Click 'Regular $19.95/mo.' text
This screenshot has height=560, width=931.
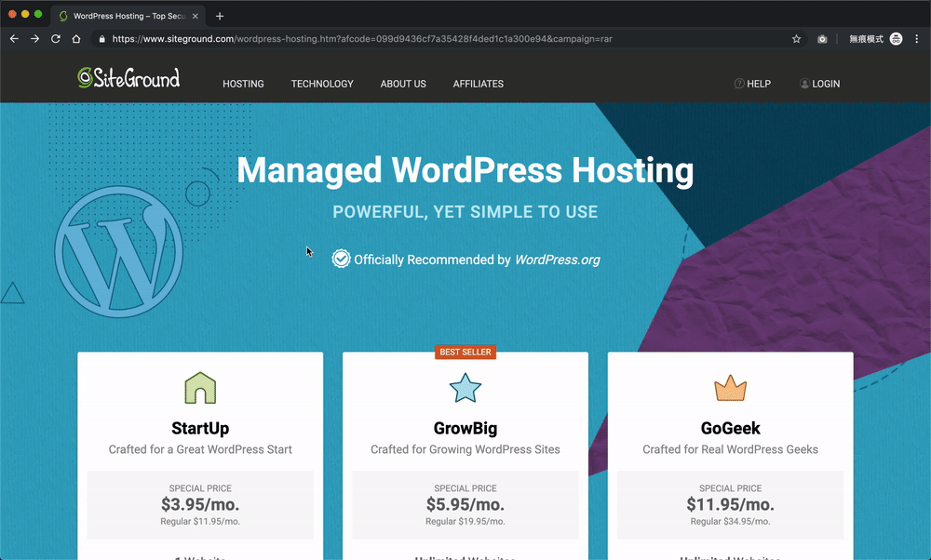[x=465, y=522]
